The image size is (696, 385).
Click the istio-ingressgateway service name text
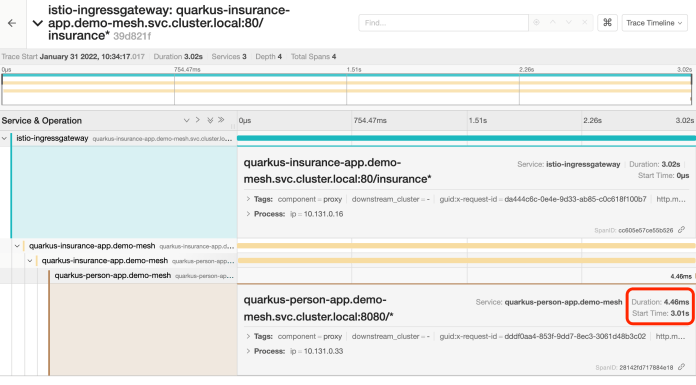click(x=52, y=139)
